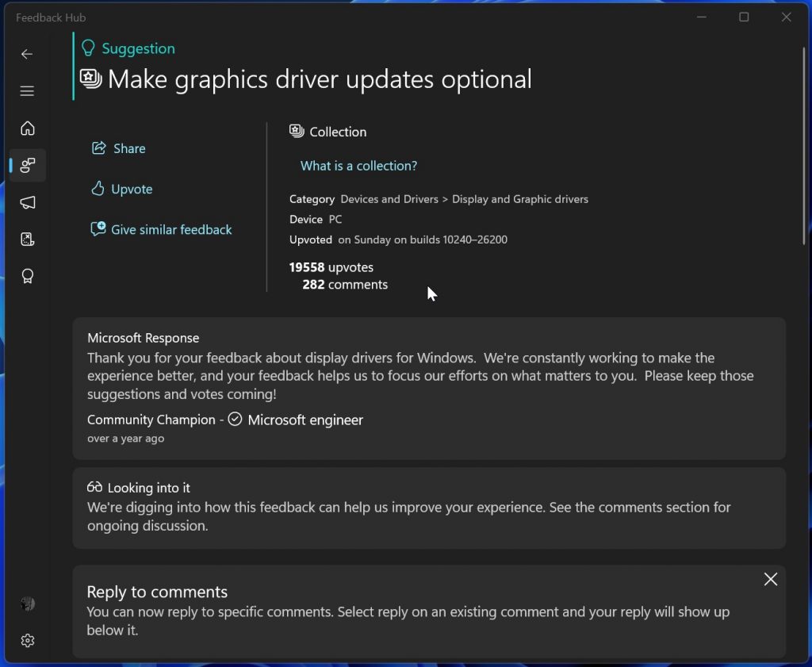The width and height of the screenshot is (812, 667).
Task: Click the collection icon beside the title
Action: (90, 79)
